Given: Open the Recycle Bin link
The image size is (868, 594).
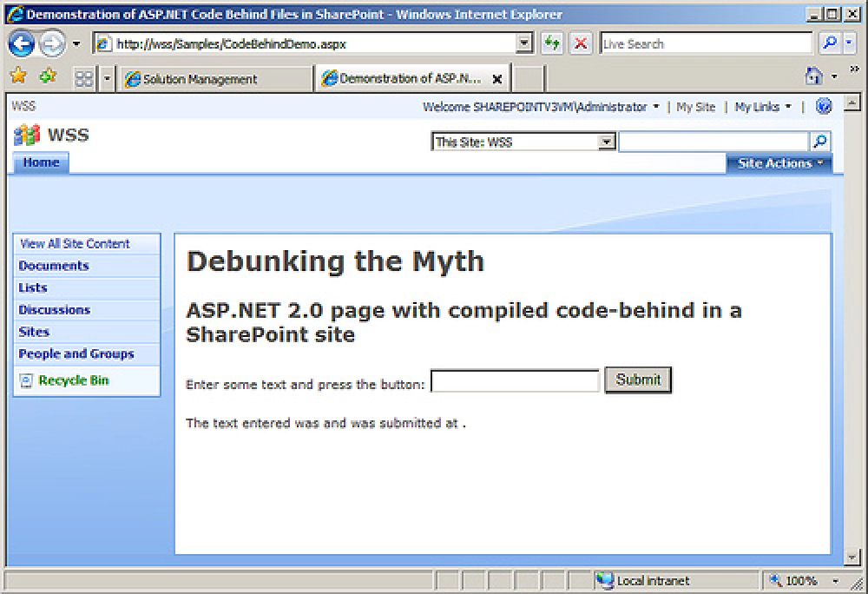Looking at the screenshot, I should [74, 379].
